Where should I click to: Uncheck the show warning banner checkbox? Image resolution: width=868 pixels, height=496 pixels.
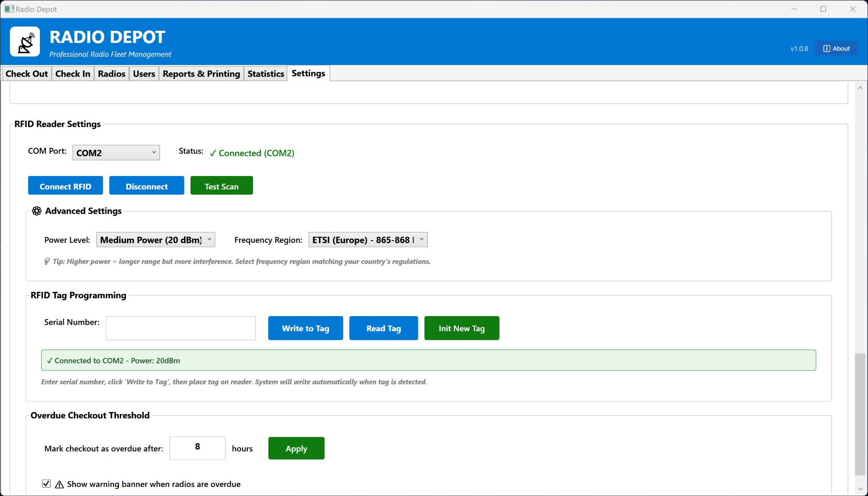click(x=46, y=483)
